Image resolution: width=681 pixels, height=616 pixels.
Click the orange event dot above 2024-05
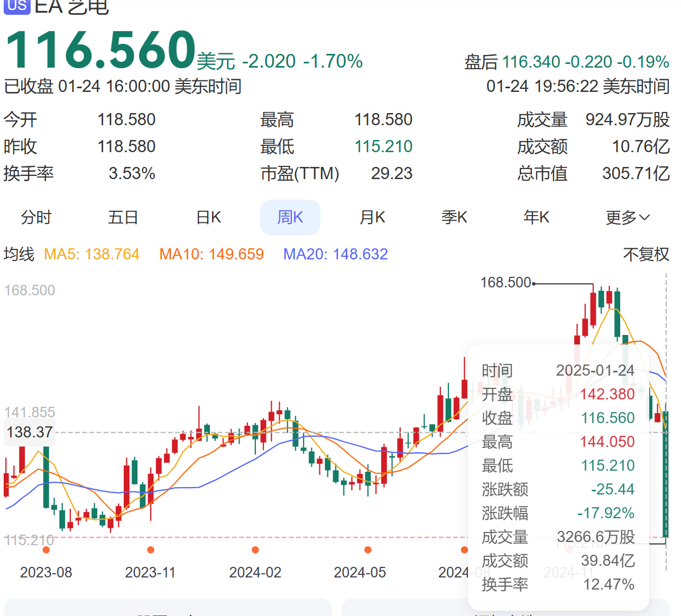click(368, 550)
